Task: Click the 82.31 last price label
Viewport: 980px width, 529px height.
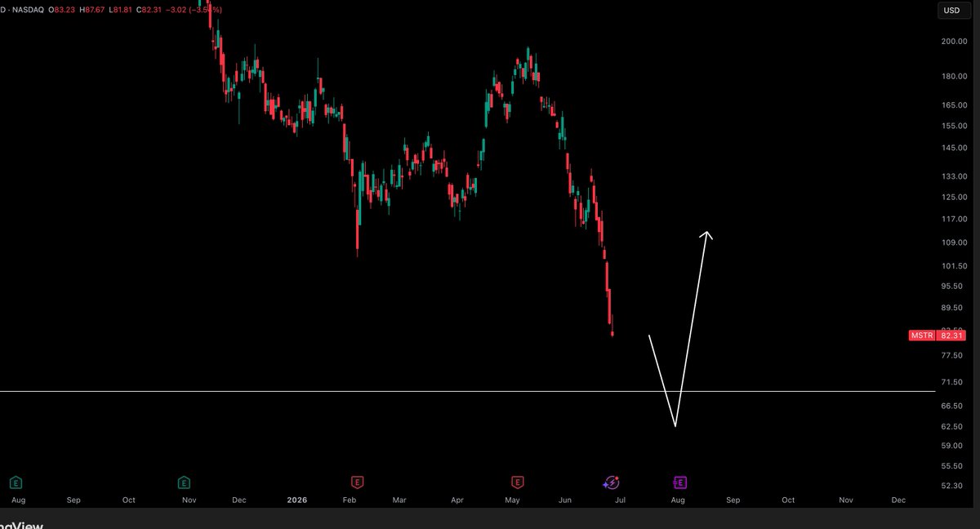Action: (951, 336)
